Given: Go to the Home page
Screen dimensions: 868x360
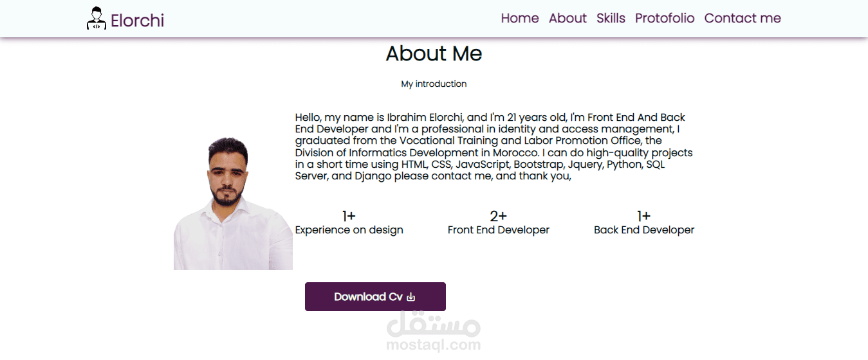Looking at the screenshot, I should click(520, 18).
